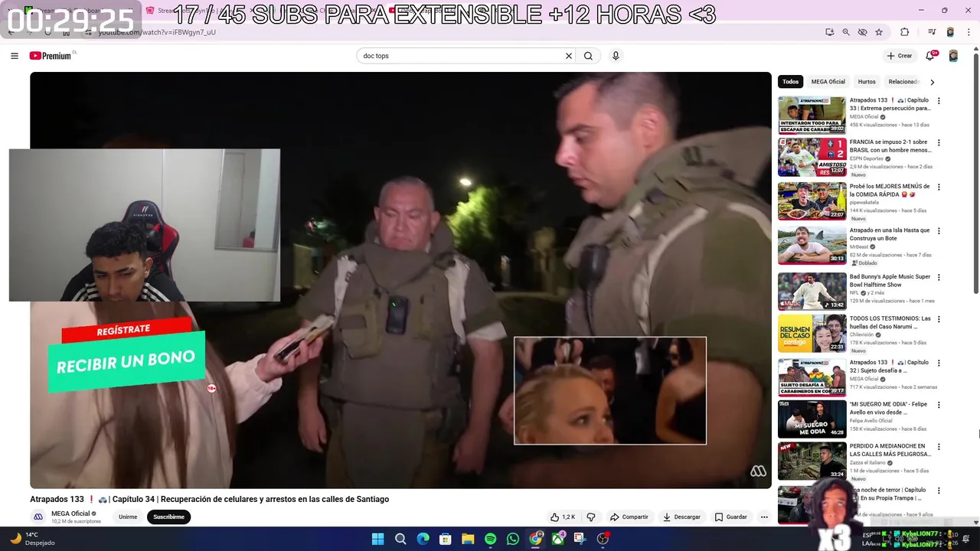Click Crear button to create content
The height and width of the screenshot is (551, 980).
point(900,56)
